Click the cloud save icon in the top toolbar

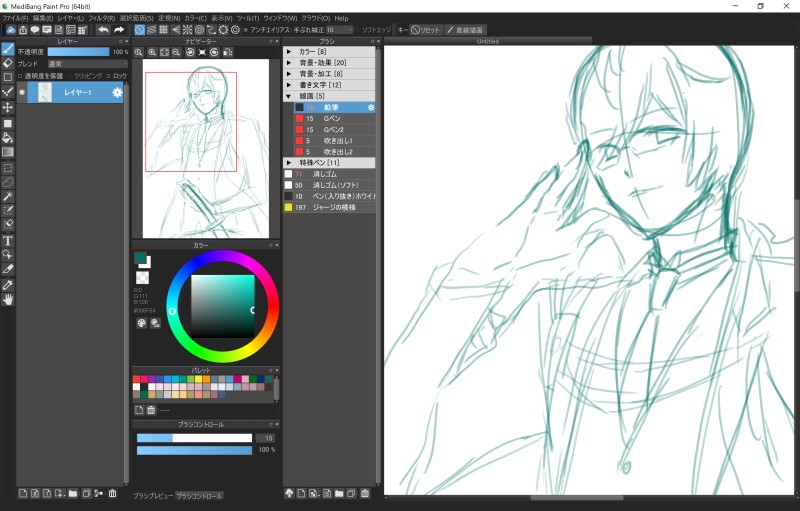(11, 30)
